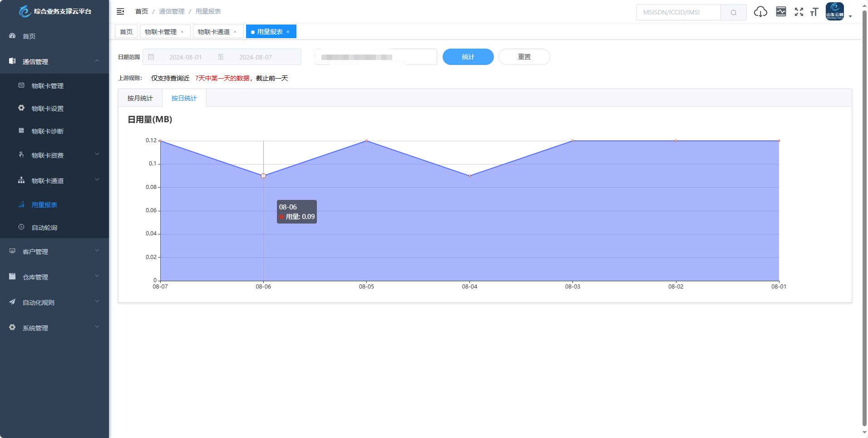Click the user avatar logo
Screen dimensions: 868x438
pyautogui.click(x=834, y=11)
